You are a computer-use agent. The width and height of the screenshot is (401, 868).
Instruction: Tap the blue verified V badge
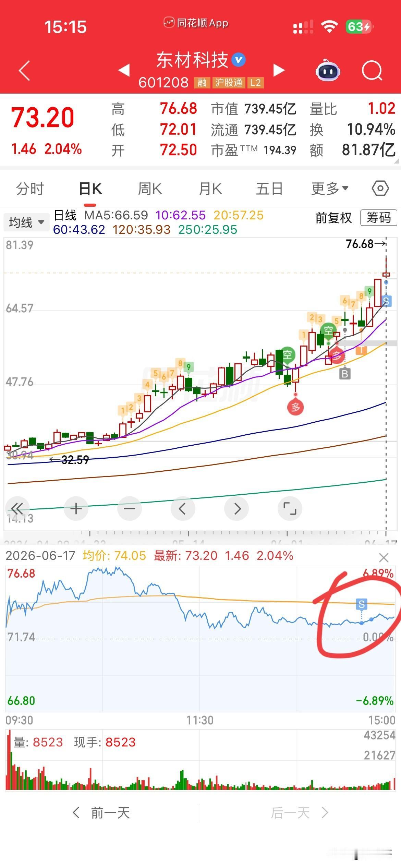coord(239,60)
